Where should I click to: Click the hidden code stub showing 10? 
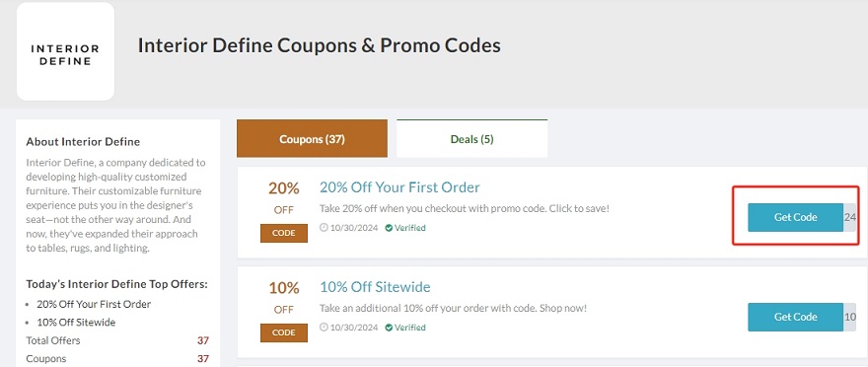849,318
